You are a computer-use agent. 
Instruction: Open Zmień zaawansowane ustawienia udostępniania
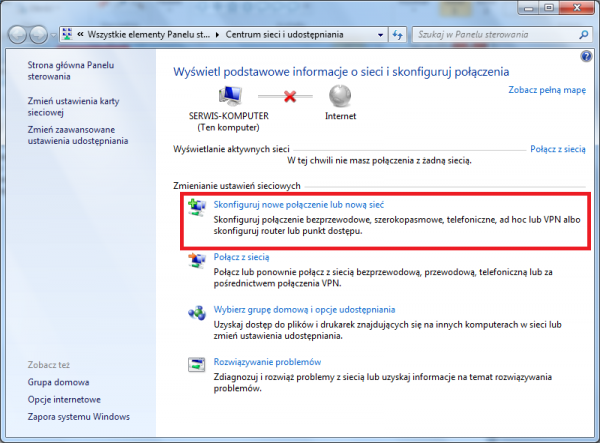pyautogui.click(x=78, y=135)
